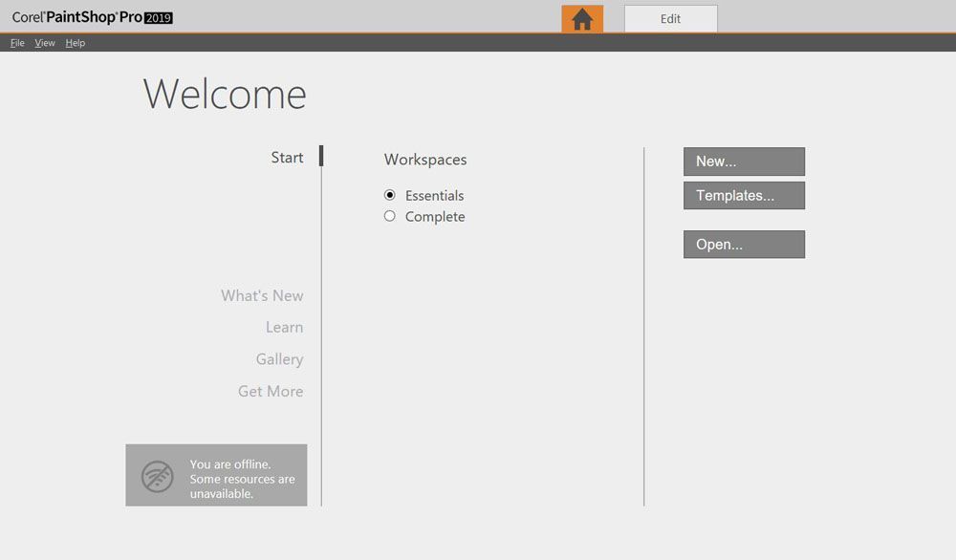
Task: Click the orange Home icon tab
Action: point(582,19)
